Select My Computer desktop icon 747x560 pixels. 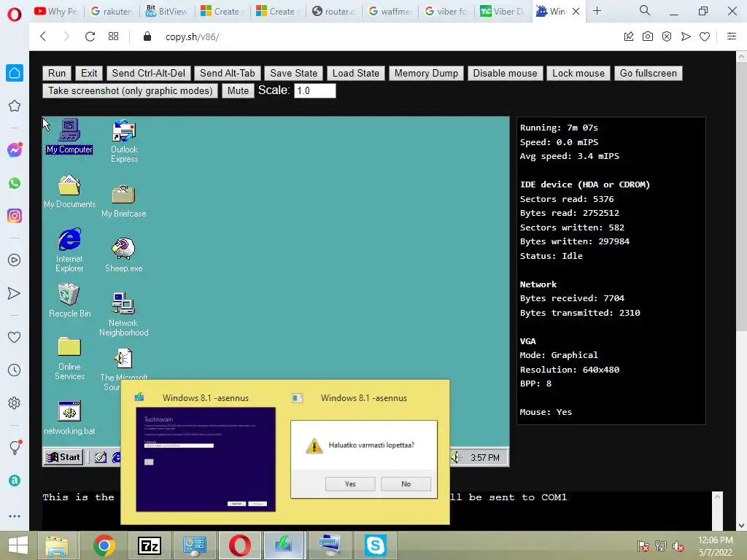[x=69, y=136]
